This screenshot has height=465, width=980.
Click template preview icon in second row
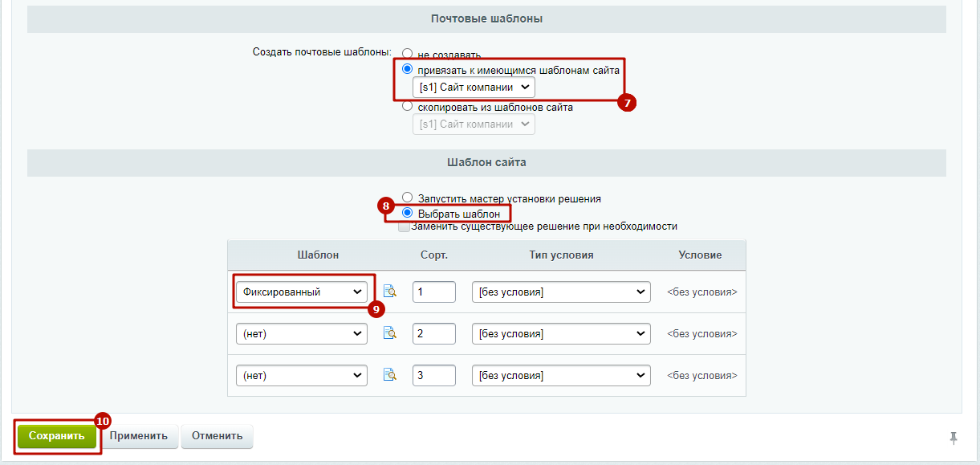coord(390,333)
